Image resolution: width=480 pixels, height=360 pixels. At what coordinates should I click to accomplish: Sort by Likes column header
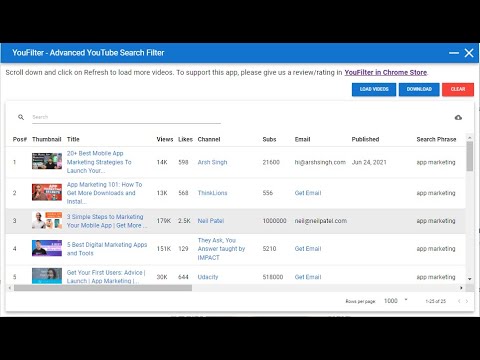pos(185,139)
